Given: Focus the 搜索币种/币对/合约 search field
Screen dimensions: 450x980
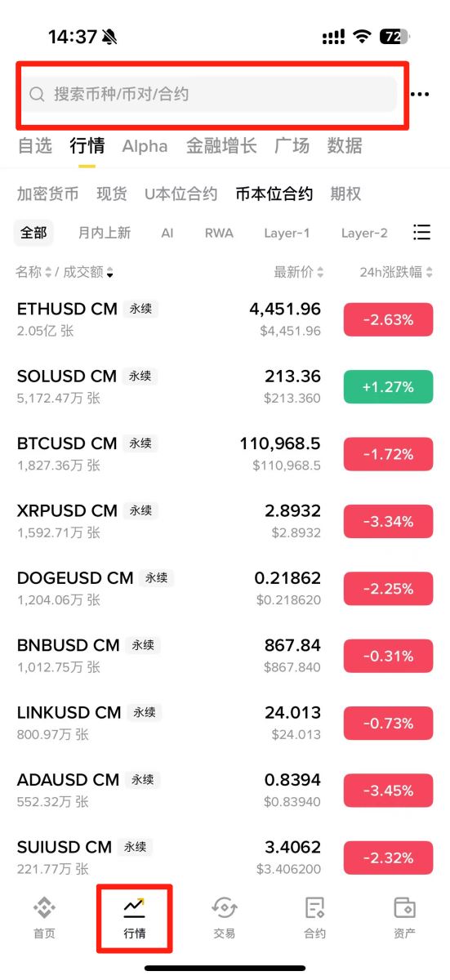Looking at the screenshot, I should click(208, 95).
